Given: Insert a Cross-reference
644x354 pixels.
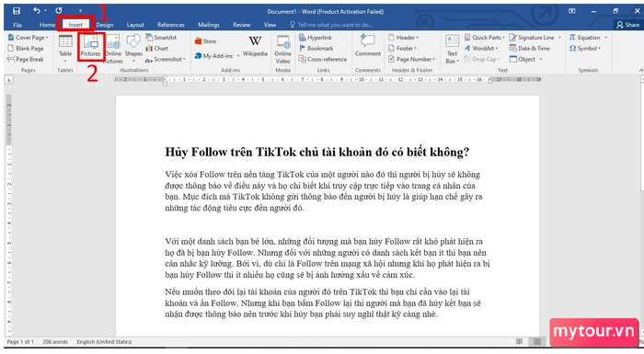Looking at the screenshot, I should [x=323, y=60].
